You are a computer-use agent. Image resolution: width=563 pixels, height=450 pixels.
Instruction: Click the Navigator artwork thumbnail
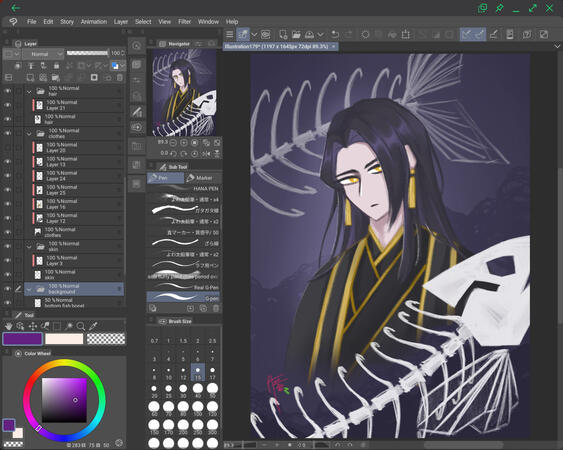(183, 93)
